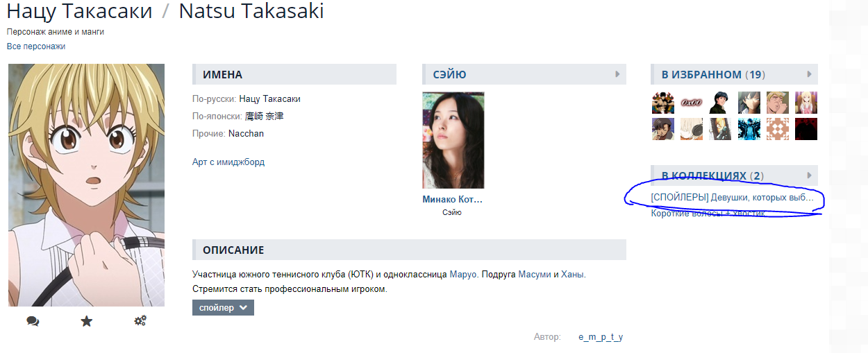The image size is (868, 353).
Task: Open avatar of blonde girl in pink
Action: [806, 103]
